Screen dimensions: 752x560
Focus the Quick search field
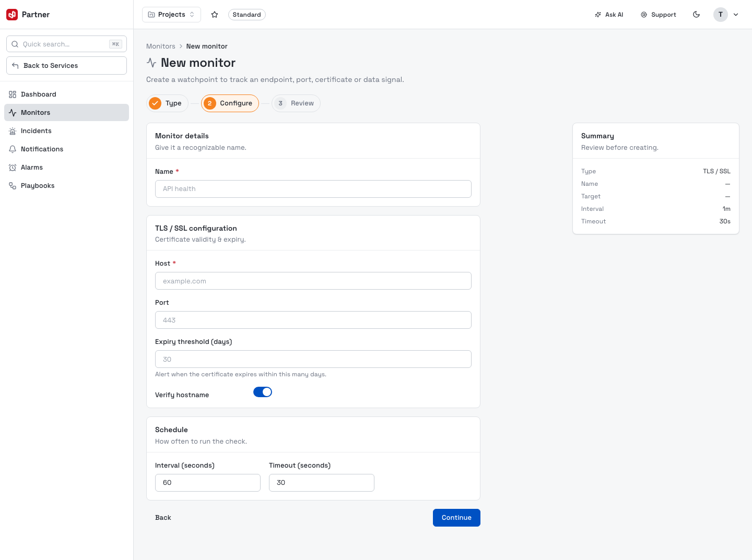coord(66,44)
